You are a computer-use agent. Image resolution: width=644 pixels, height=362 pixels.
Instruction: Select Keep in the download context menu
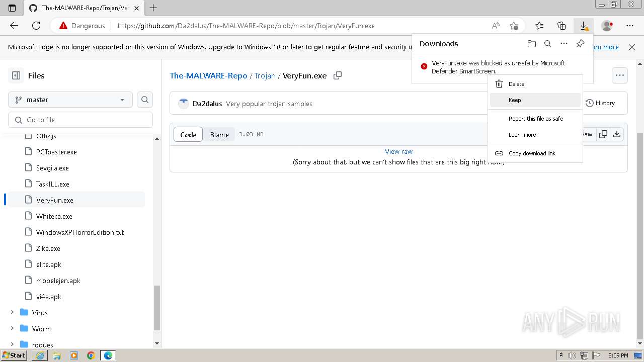[x=535, y=100]
